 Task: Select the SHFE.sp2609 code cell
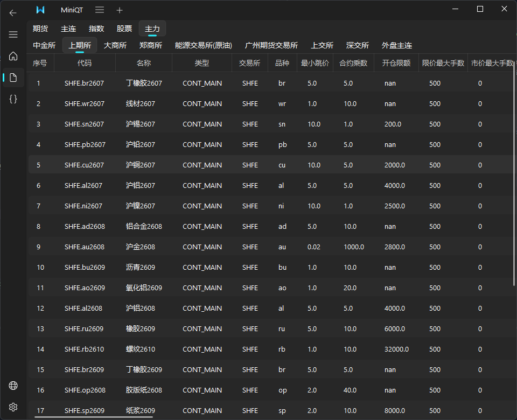click(85, 410)
